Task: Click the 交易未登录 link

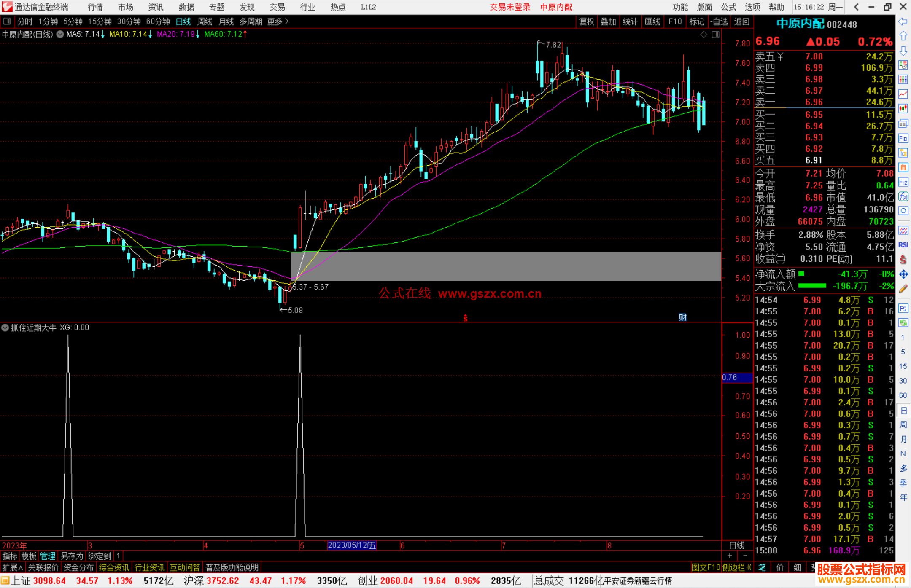Action: pyautogui.click(x=509, y=7)
